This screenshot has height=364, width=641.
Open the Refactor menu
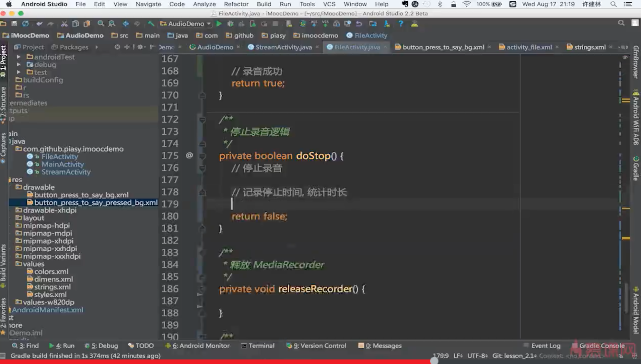[236, 4]
